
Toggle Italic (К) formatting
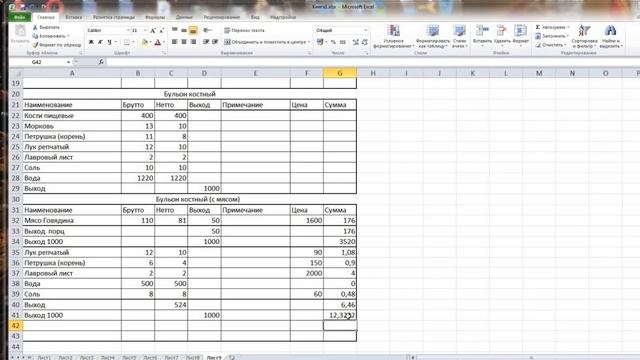point(100,42)
